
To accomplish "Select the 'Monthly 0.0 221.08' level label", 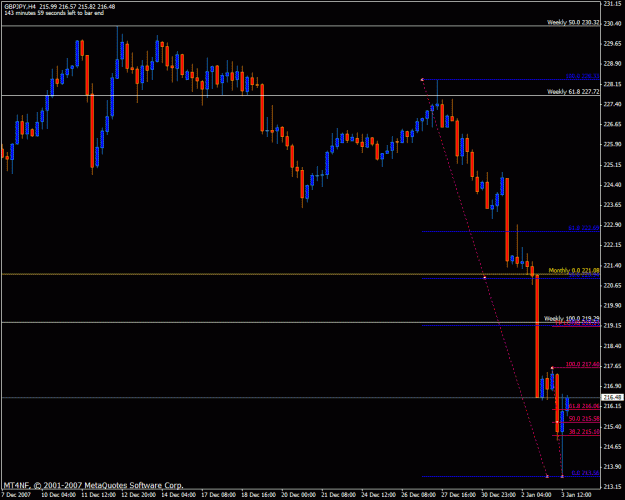I will coord(574,271).
